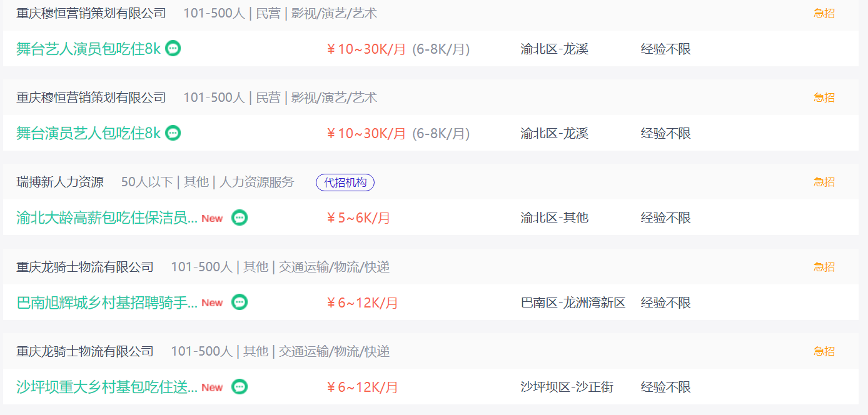Open job 沙坪坝重大乡村基包吃住送
The width and height of the screenshot is (868, 415).
[107, 387]
